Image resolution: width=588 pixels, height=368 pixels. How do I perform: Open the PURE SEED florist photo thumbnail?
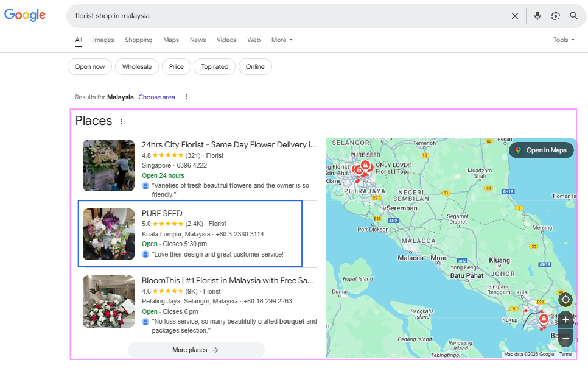point(108,234)
